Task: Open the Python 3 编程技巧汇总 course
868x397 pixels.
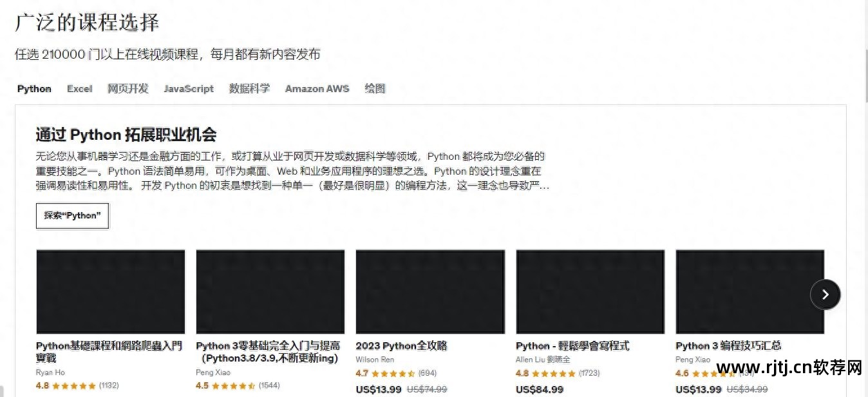Action: tap(728, 346)
